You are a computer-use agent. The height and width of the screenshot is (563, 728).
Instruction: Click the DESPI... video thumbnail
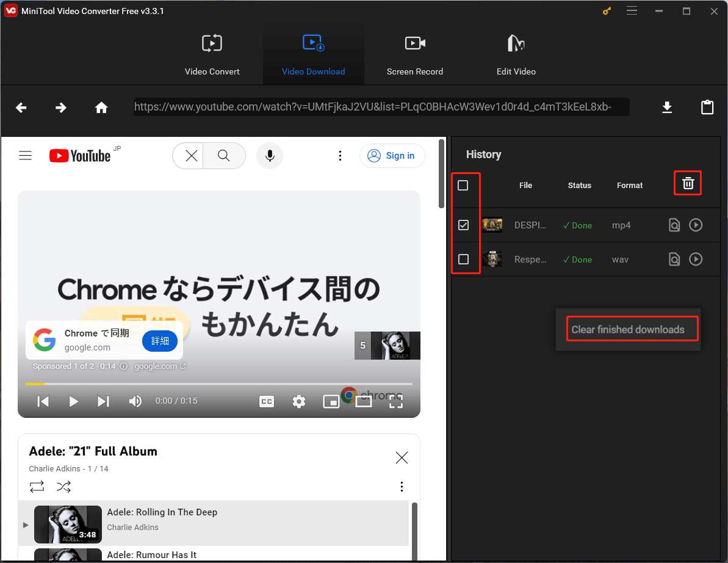click(x=492, y=225)
